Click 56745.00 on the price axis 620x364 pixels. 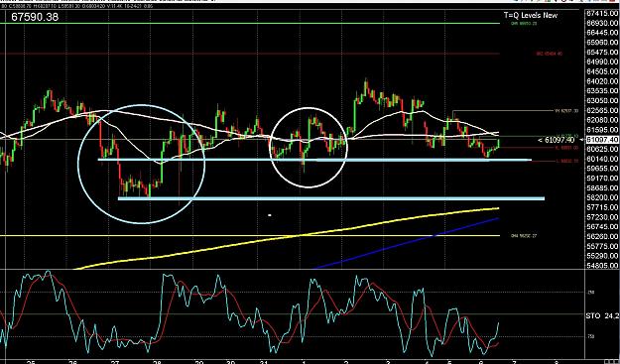(602, 227)
